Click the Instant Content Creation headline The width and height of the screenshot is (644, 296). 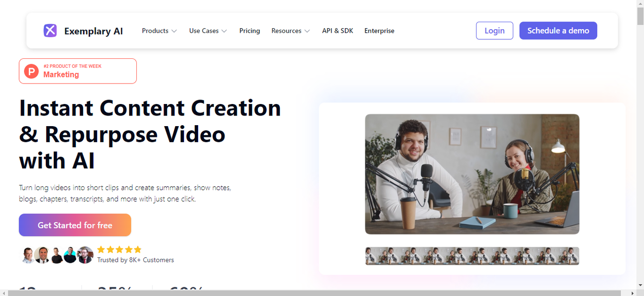tap(150, 134)
